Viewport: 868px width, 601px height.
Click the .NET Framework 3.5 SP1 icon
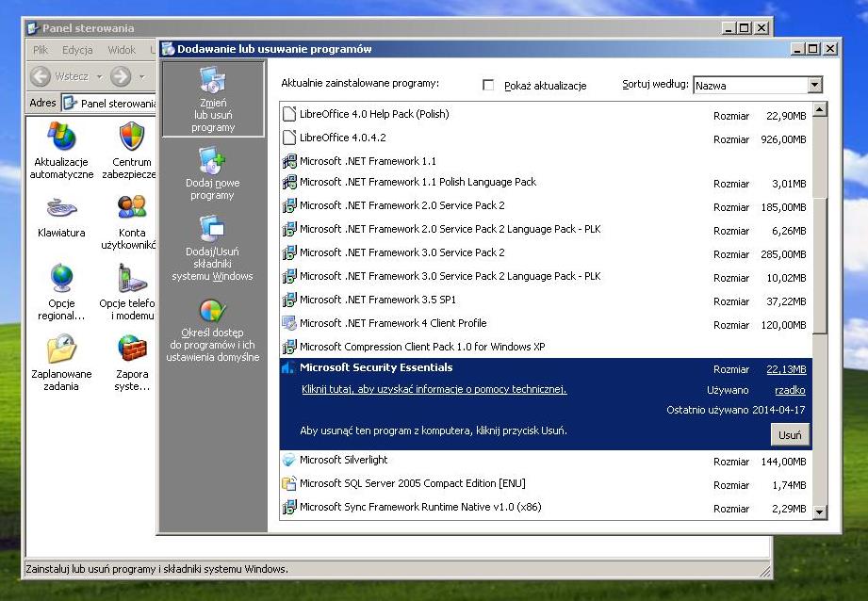pyautogui.click(x=289, y=300)
